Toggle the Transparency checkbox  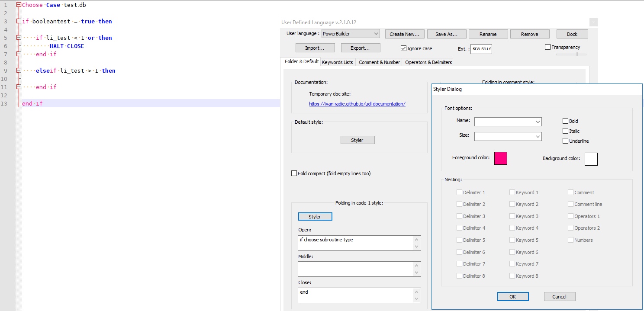(547, 47)
